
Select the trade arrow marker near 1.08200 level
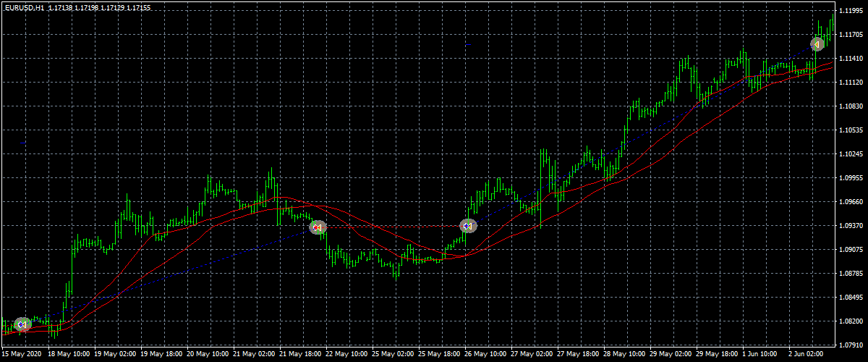click(x=22, y=324)
